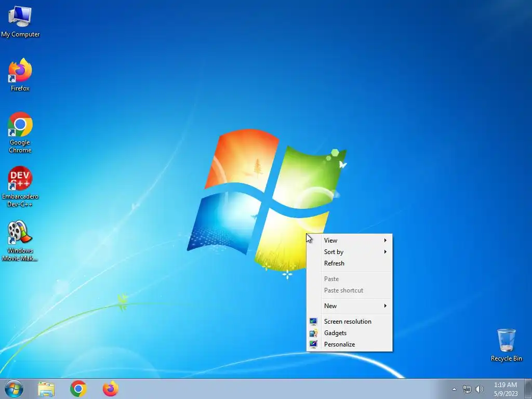Select the Embarcadero Dev-C++ desktop shortcut
Screen dimensions: 532x399
pyautogui.click(x=20, y=187)
